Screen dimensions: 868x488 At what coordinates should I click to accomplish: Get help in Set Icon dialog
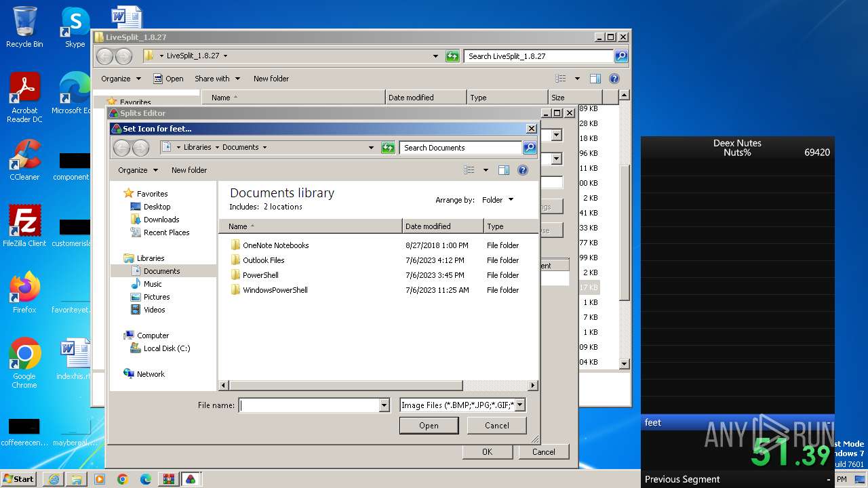coord(523,170)
